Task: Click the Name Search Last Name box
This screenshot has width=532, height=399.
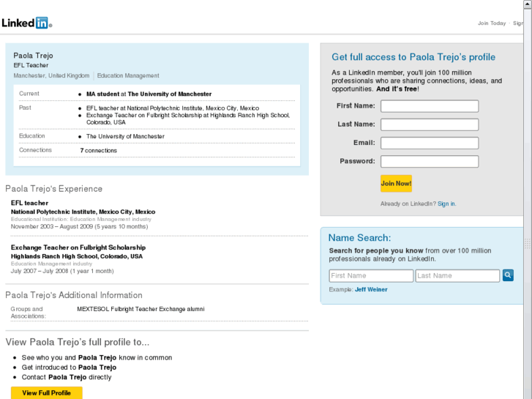Action: click(x=457, y=276)
